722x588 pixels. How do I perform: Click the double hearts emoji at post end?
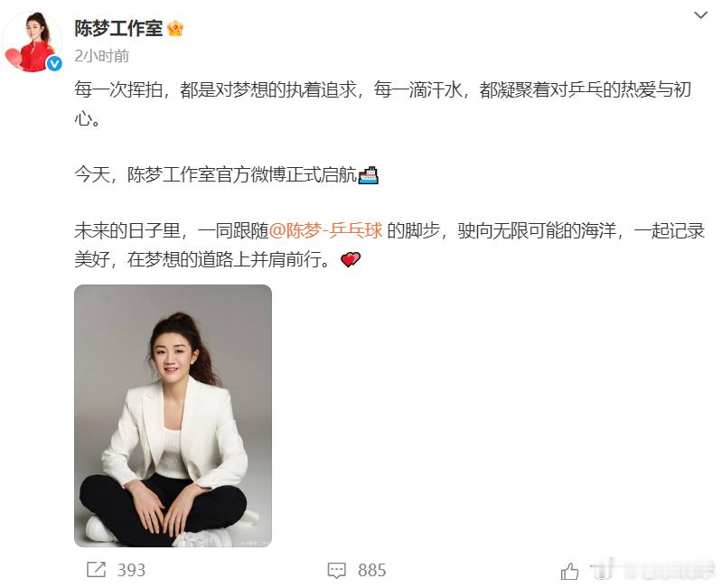pos(351,260)
